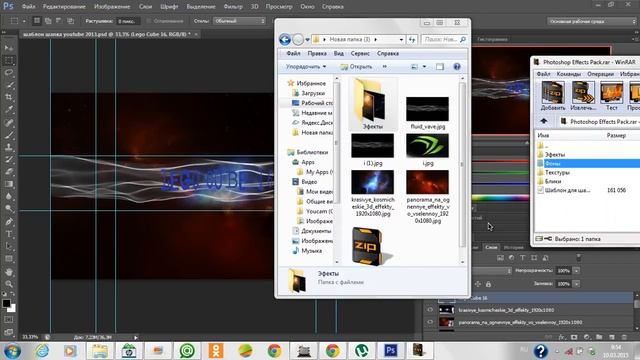Open Explorer address bar history dropdown
The image size is (640, 360).
tap(401, 40)
